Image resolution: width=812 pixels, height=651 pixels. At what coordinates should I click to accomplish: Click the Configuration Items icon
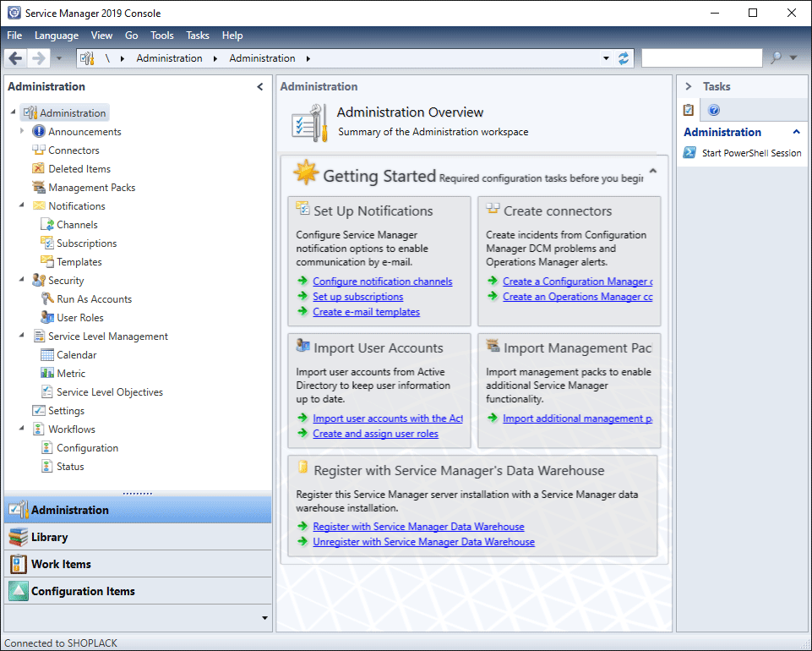pyautogui.click(x=18, y=591)
